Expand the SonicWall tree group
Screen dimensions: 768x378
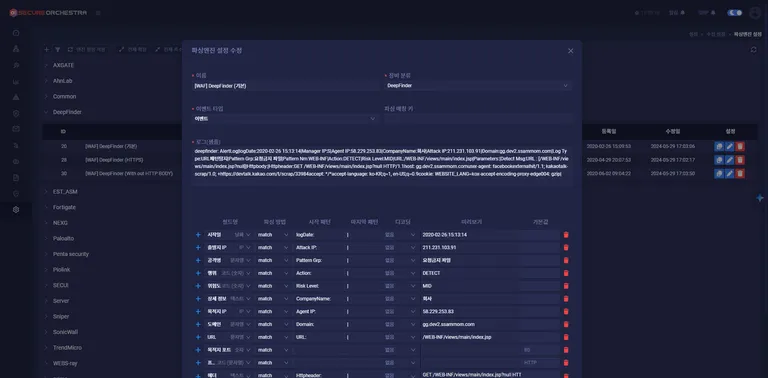(47, 332)
